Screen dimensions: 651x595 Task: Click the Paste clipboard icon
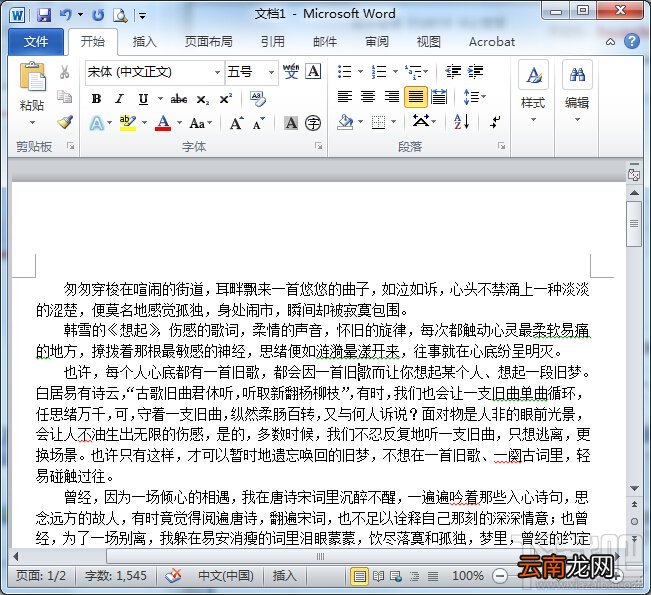coord(32,76)
